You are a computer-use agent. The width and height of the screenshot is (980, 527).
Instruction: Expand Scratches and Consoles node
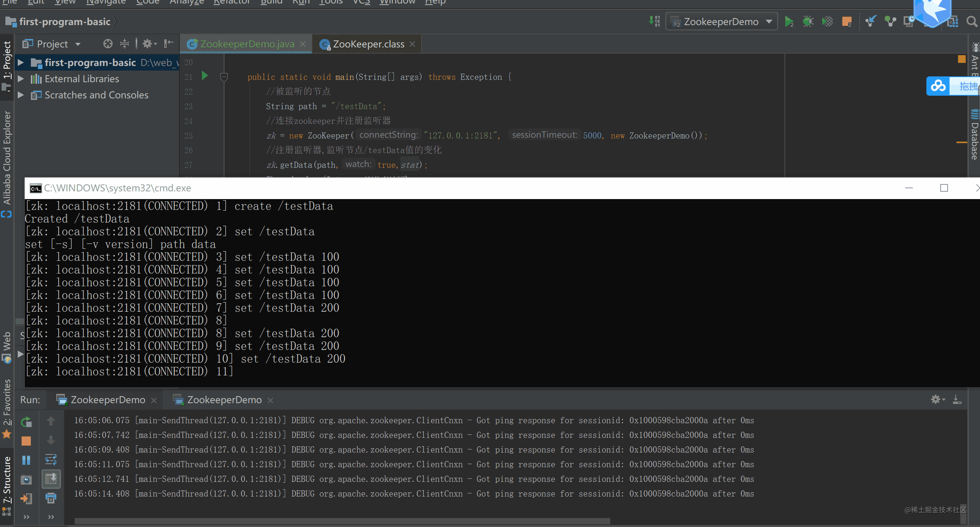[x=21, y=95]
